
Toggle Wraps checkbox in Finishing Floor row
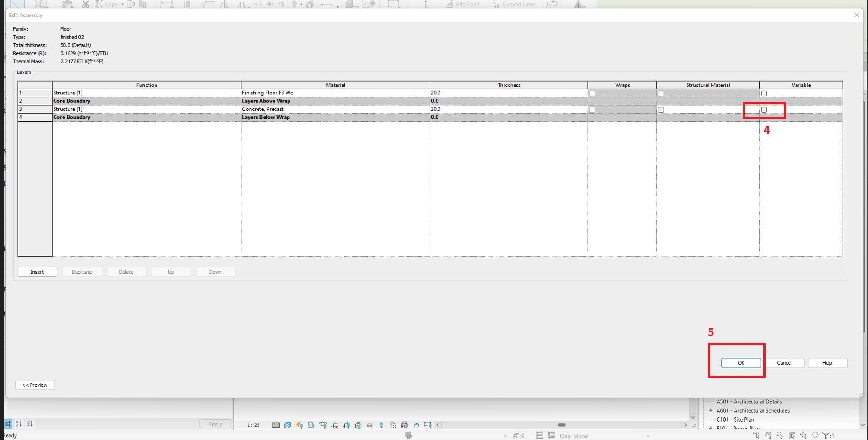[592, 94]
